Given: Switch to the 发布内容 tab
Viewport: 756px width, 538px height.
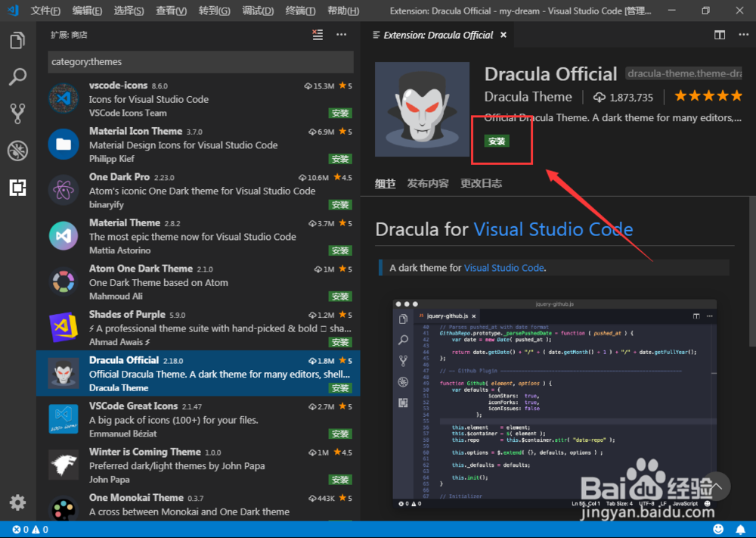Looking at the screenshot, I should (428, 183).
